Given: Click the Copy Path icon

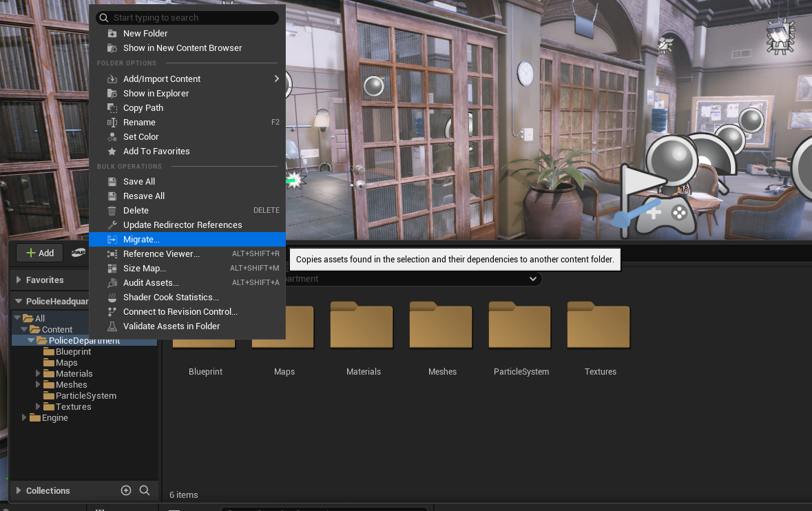Looking at the screenshot, I should (x=112, y=108).
